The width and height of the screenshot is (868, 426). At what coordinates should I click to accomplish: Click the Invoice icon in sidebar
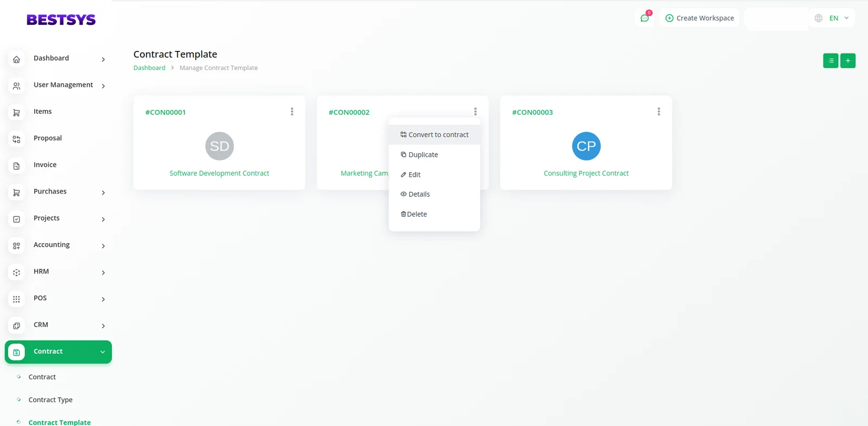[x=16, y=166]
